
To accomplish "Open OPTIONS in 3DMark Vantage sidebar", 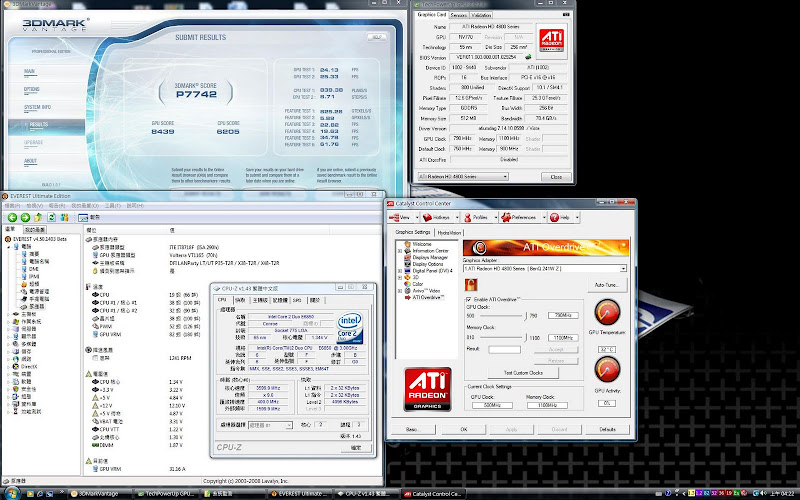I will [x=31, y=89].
